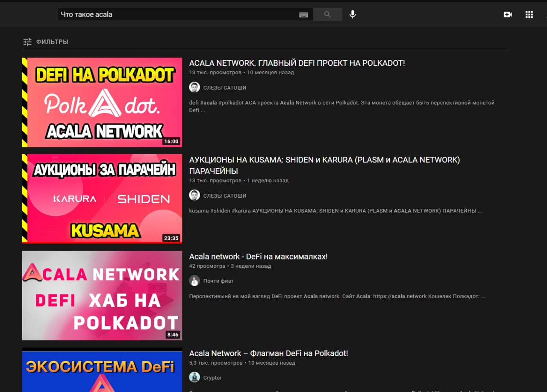The image size is (547, 392).
Task: Open the ЭКОСИСТЕМА DeFi video thumbnail
Action: pyautogui.click(x=102, y=370)
